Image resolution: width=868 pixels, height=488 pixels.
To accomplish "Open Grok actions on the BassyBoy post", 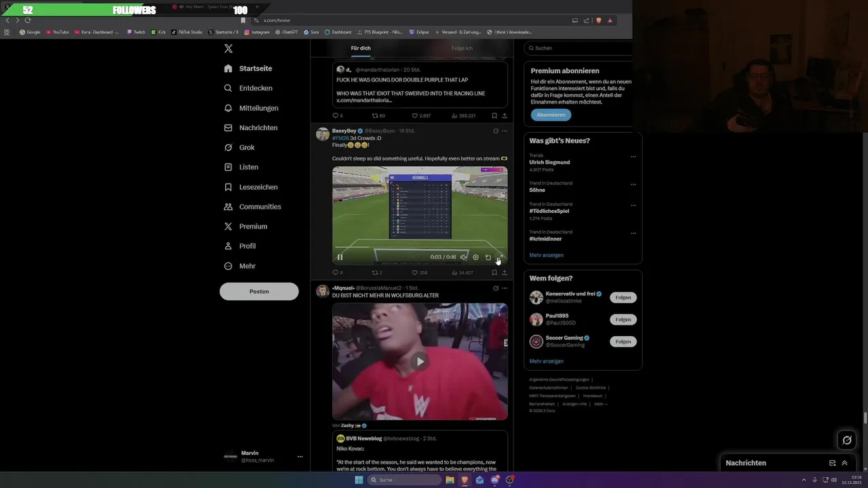I will 496,131.
